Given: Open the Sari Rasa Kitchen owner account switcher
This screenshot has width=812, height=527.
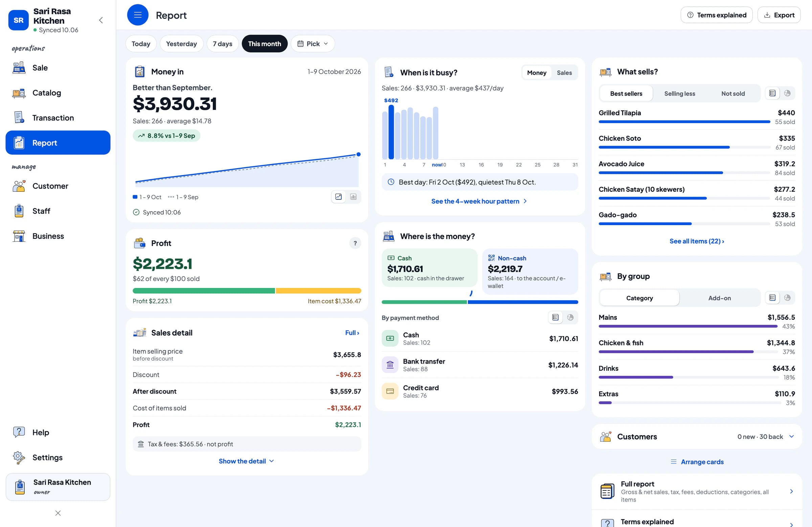Looking at the screenshot, I should [58, 487].
